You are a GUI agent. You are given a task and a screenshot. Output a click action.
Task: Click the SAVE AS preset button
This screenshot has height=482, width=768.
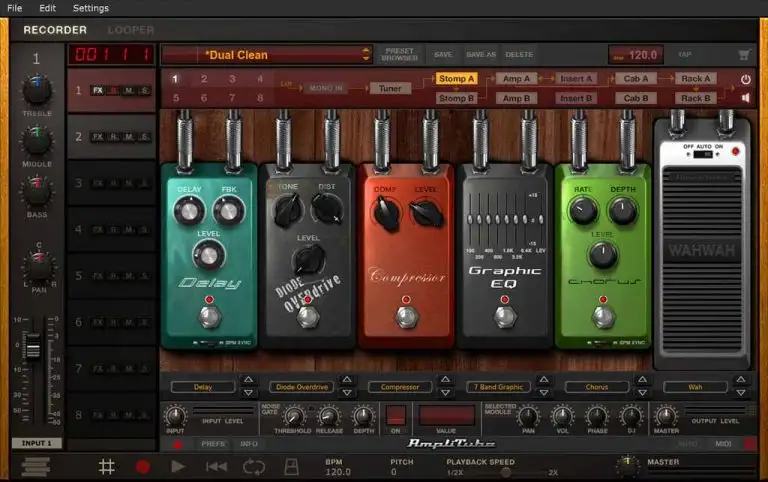tap(480, 54)
